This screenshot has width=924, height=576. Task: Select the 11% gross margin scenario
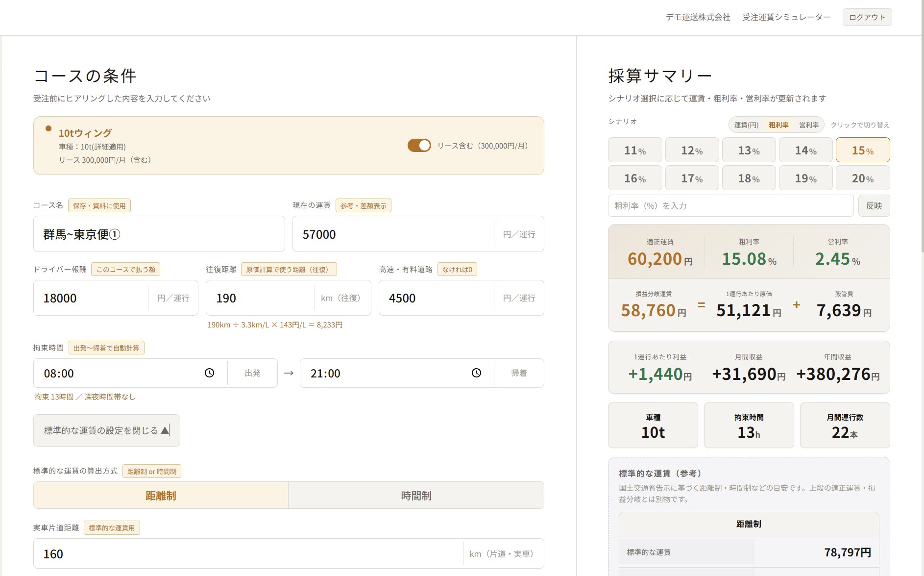(635, 150)
